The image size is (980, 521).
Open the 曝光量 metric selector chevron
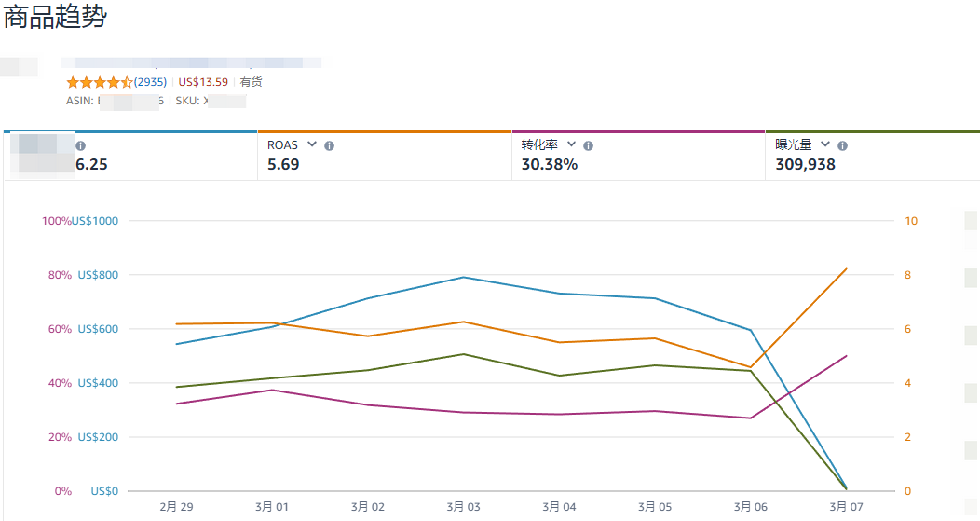(x=825, y=144)
